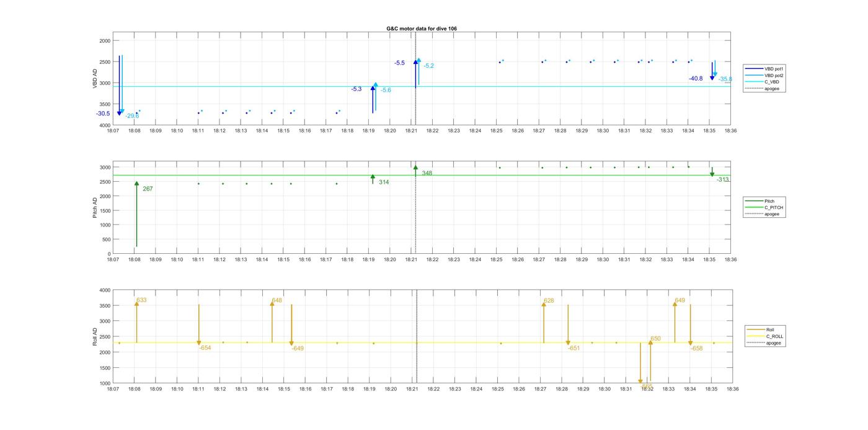Click the "18:07" tick under the Pitch plot

pyautogui.click(x=113, y=259)
